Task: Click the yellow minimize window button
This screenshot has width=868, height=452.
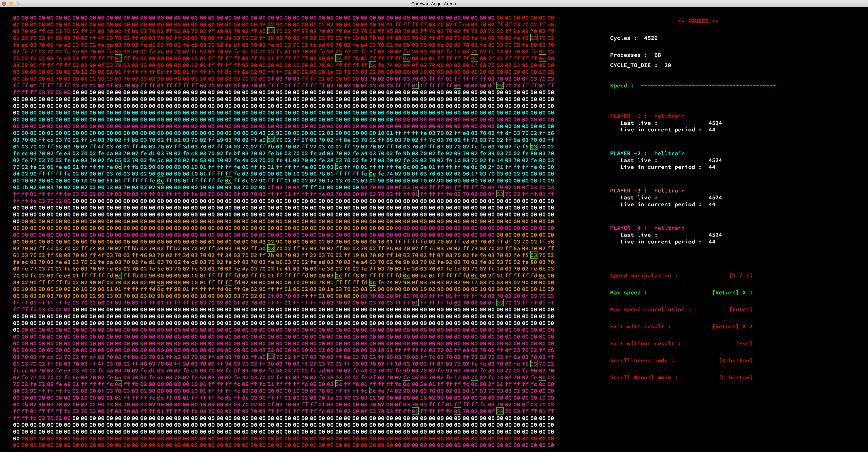Action: click(x=11, y=3)
